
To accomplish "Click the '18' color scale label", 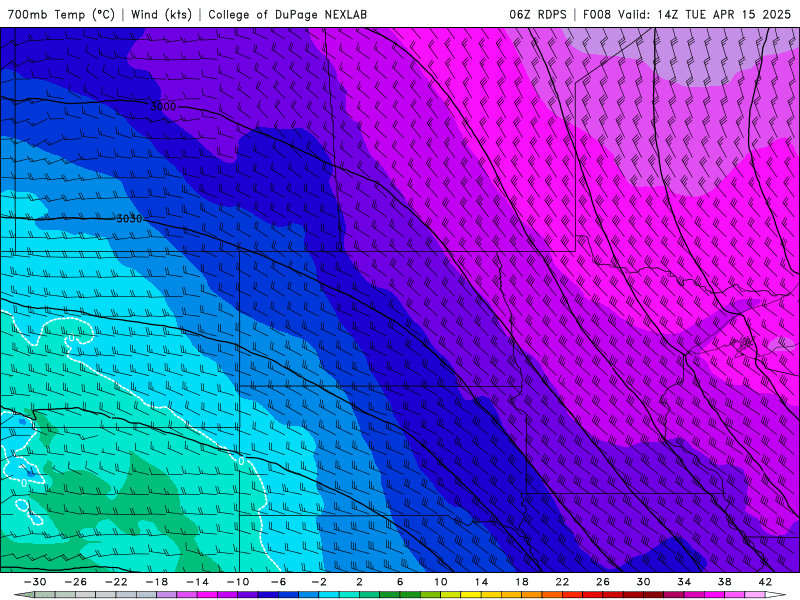I will [521, 582].
